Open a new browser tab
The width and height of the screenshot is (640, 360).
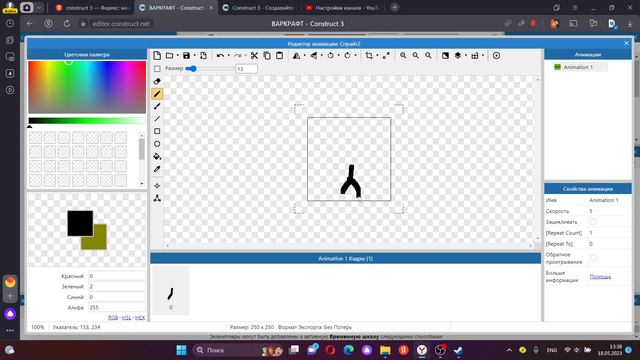pos(395,7)
